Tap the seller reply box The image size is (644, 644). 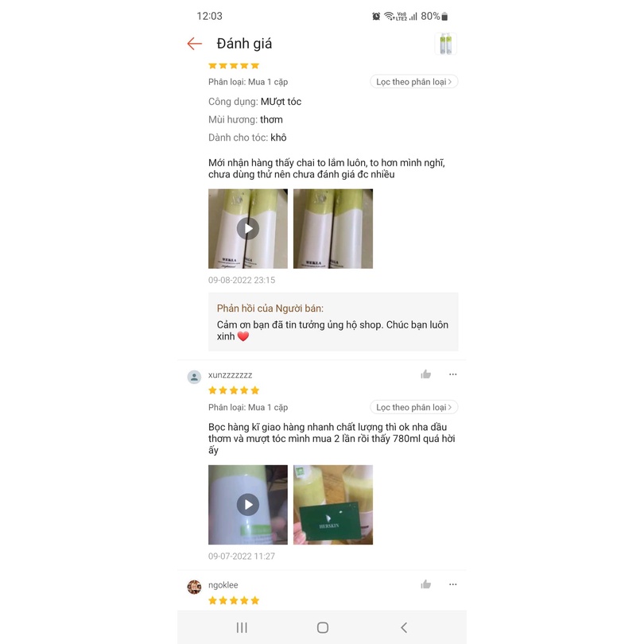[x=333, y=322]
